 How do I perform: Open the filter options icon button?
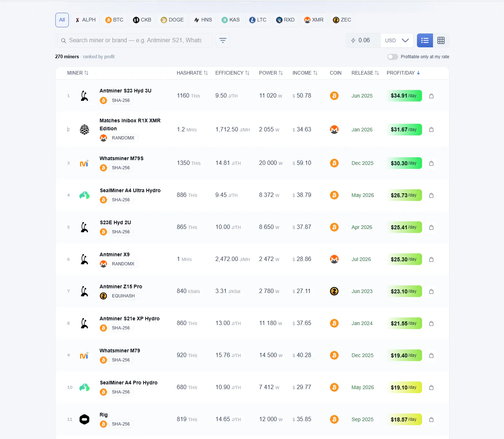click(223, 40)
